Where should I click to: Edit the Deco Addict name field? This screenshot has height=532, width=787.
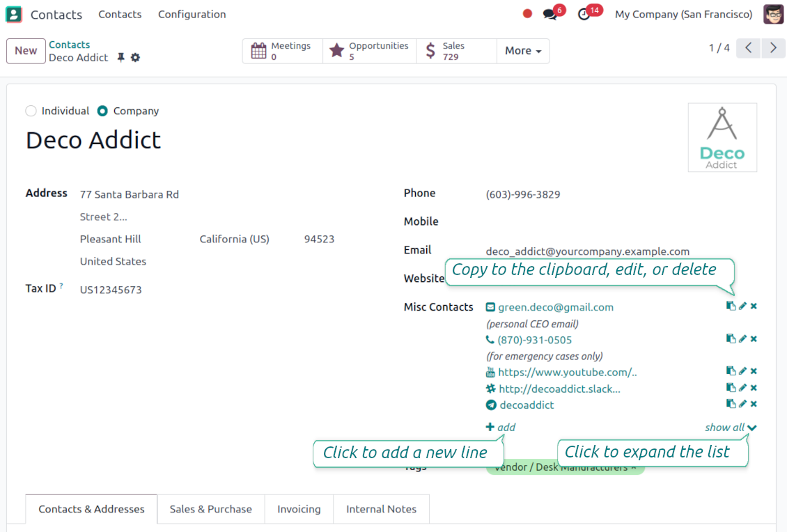[x=93, y=140]
